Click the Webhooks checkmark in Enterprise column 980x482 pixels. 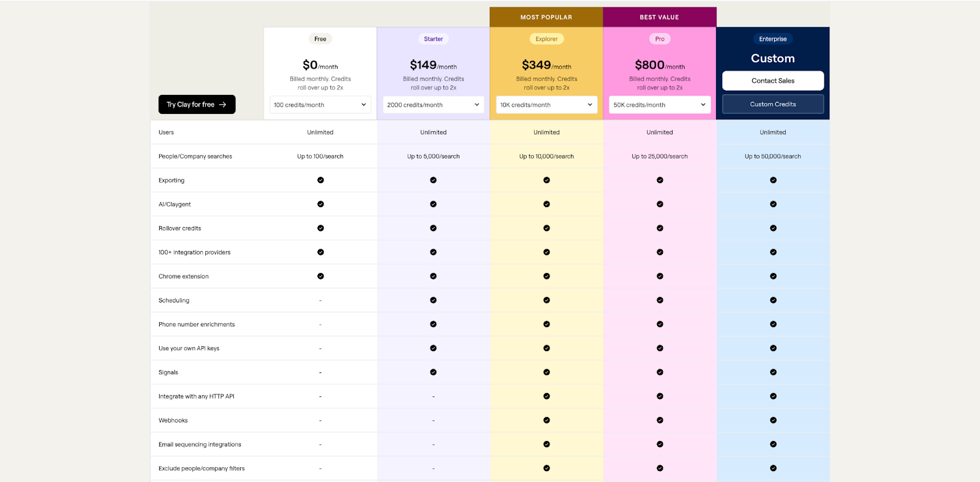click(773, 420)
